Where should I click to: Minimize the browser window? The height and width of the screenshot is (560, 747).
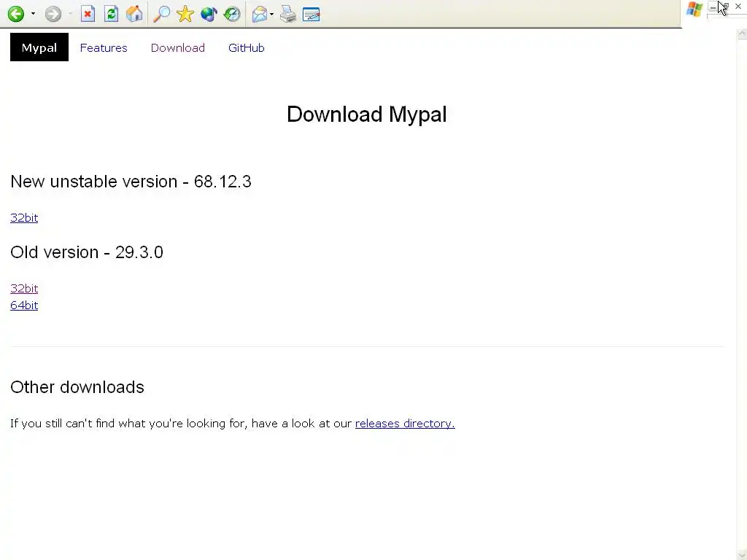[713, 7]
